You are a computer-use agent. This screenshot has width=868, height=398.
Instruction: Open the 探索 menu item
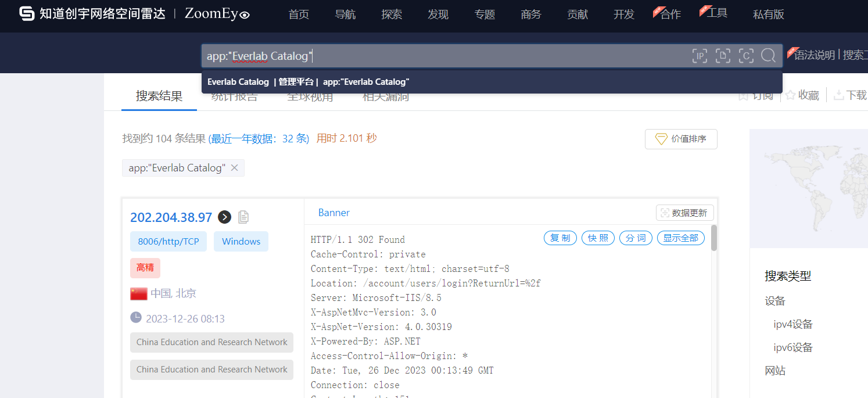[x=392, y=15]
